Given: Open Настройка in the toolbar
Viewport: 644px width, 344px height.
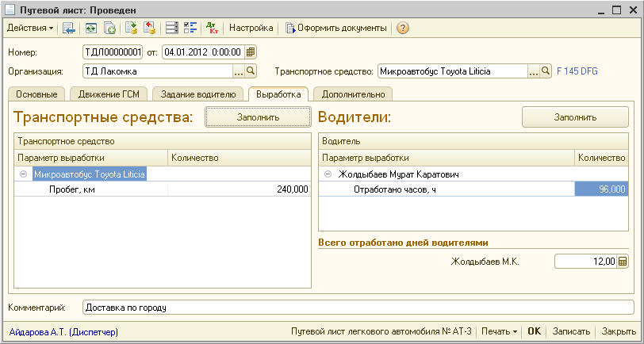Looking at the screenshot, I should 251,29.
